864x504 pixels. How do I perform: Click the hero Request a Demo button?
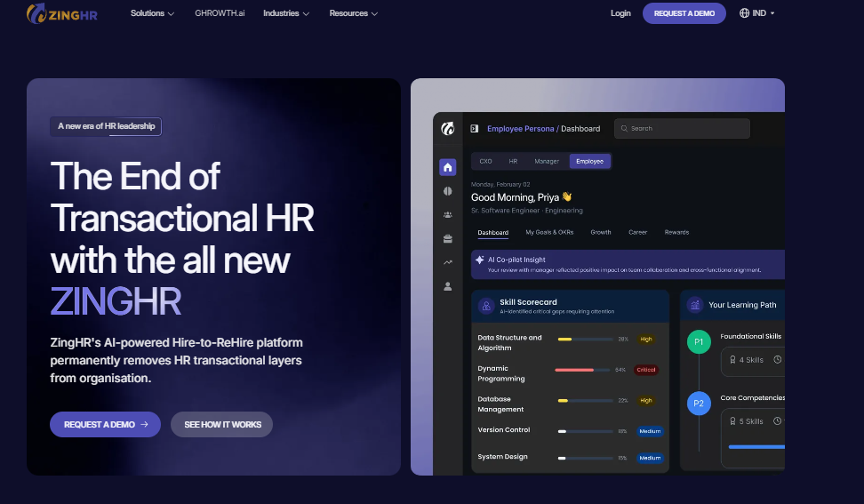pyautogui.click(x=105, y=425)
